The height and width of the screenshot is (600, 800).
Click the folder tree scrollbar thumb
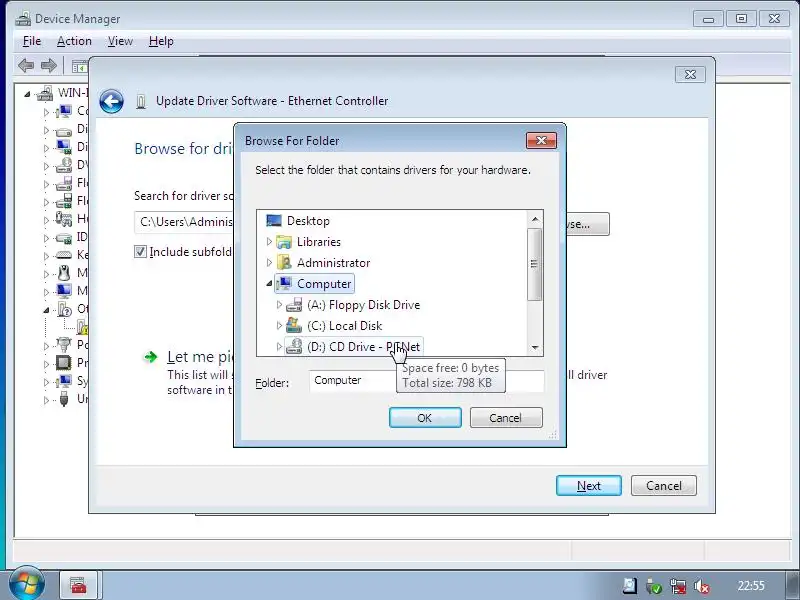(535, 264)
